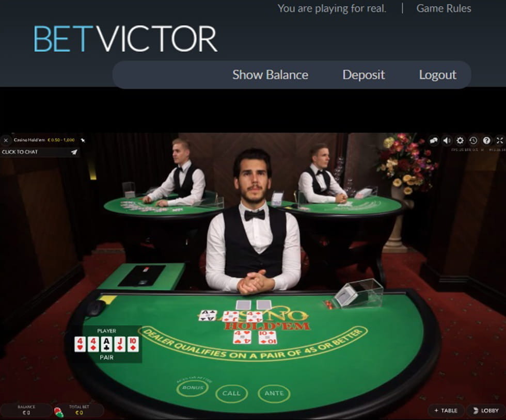Open the help question mark icon
This screenshot has width=506, height=420.
point(486,141)
